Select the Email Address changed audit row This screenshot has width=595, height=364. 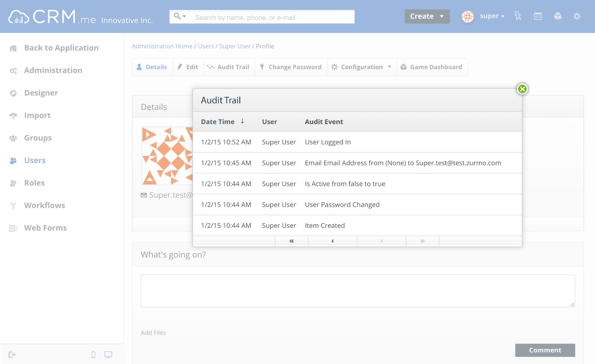(357, 163)
